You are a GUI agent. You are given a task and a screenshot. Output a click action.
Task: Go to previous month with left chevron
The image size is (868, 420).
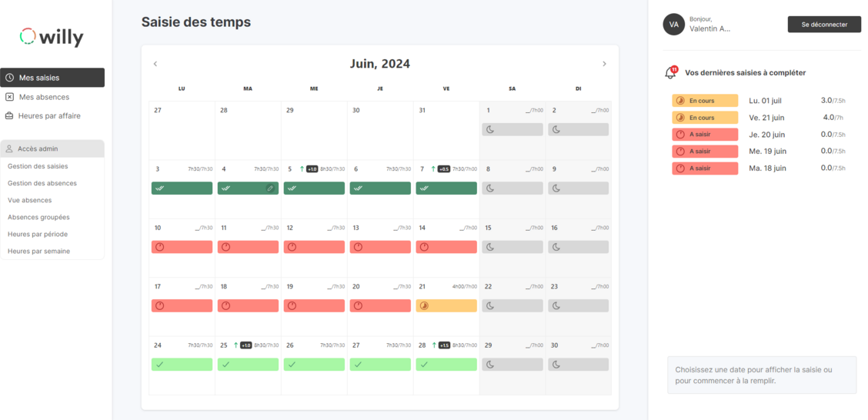(x=155, y=64)
